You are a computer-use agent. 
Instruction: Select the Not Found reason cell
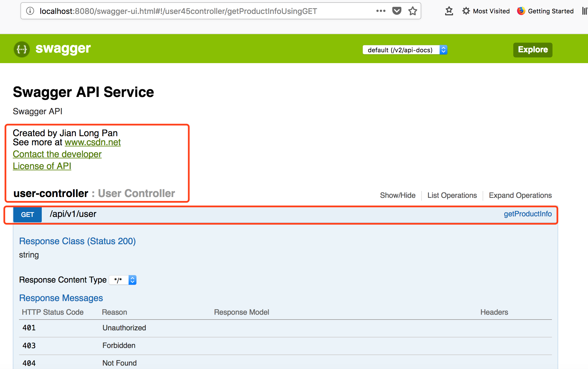[x=119, y=363]
